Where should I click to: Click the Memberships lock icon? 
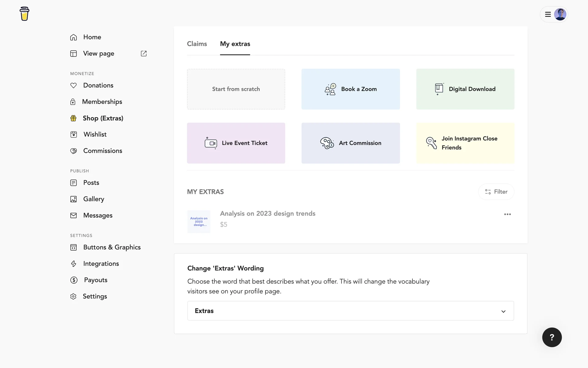[73, 102]
